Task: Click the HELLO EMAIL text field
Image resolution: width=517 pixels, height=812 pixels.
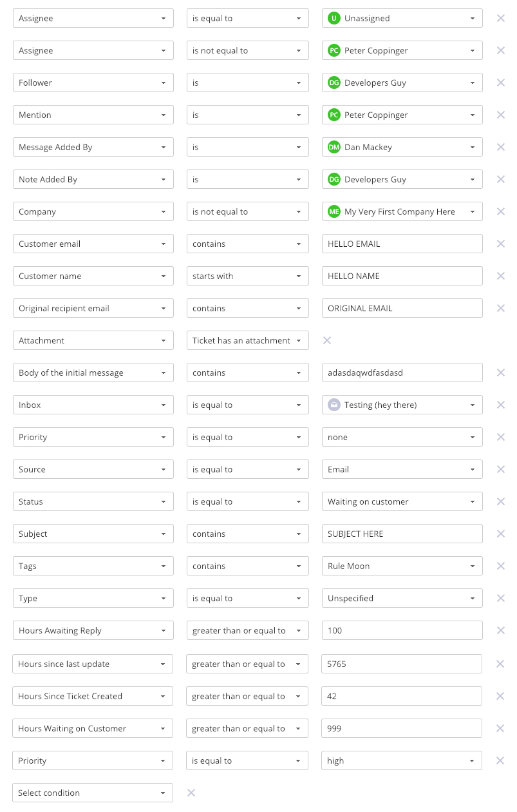Action: (402, 244)
